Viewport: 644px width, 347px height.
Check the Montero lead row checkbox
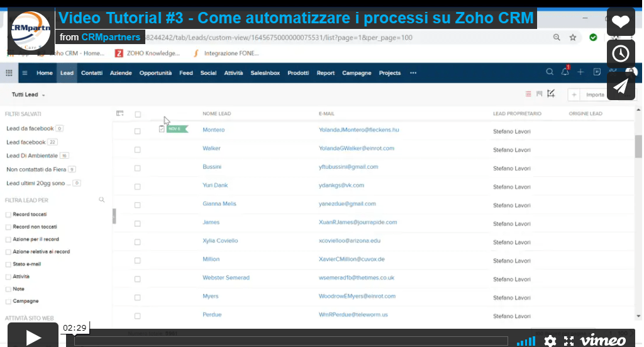pos(138,131)
